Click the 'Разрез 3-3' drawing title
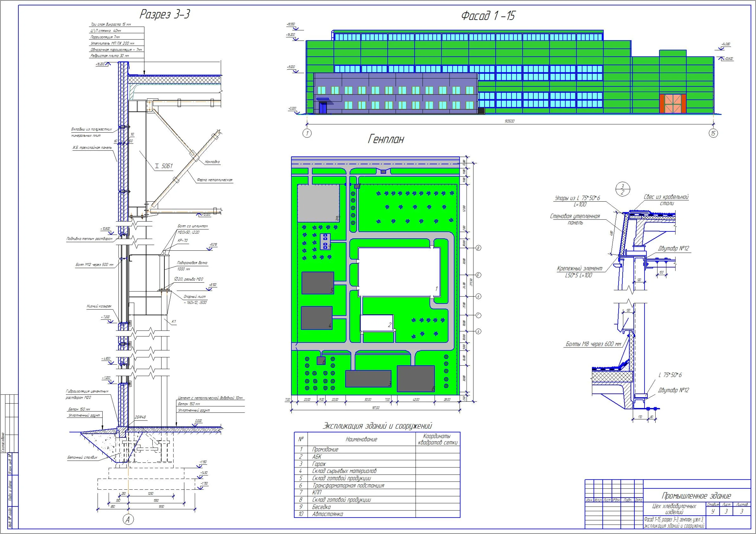The image size is (756, 534). coord(165,15)
